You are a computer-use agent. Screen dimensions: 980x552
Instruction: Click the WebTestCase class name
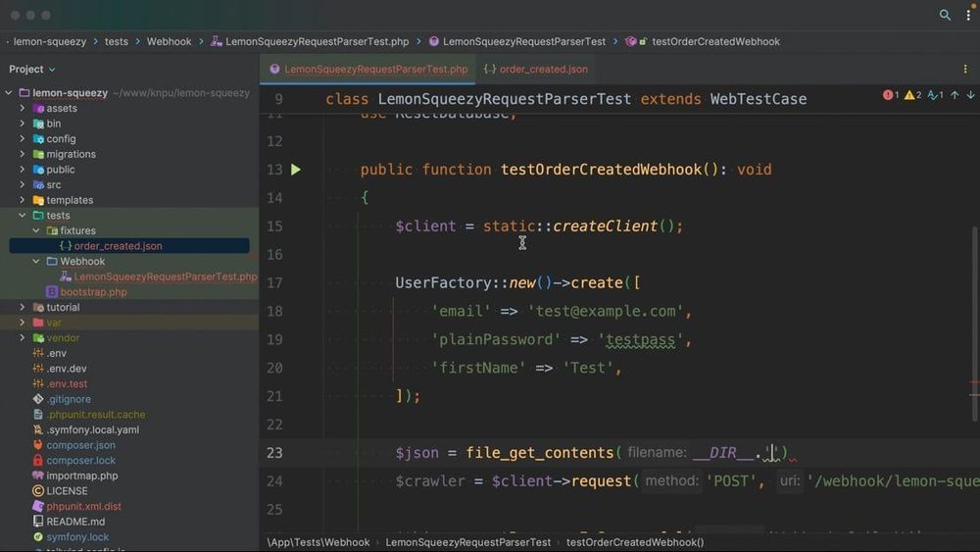click(x=759, y=99)
